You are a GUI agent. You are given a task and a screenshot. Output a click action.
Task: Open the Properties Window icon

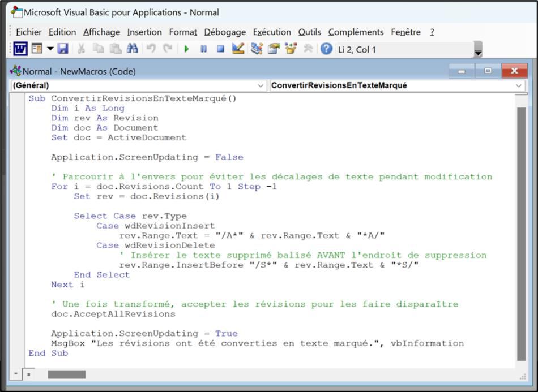pyautogui.click(x=274, y=49)
